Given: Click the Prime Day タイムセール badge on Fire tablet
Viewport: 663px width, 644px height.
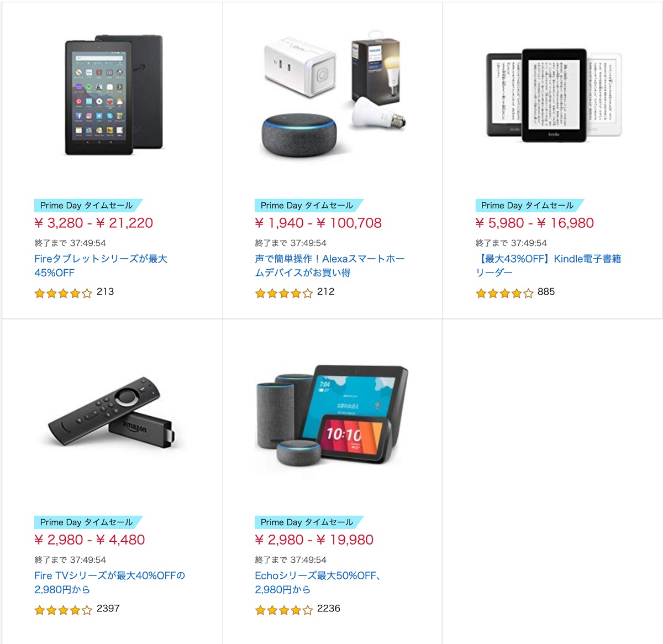Looking at the screenshot, I should tap(88, 205).
